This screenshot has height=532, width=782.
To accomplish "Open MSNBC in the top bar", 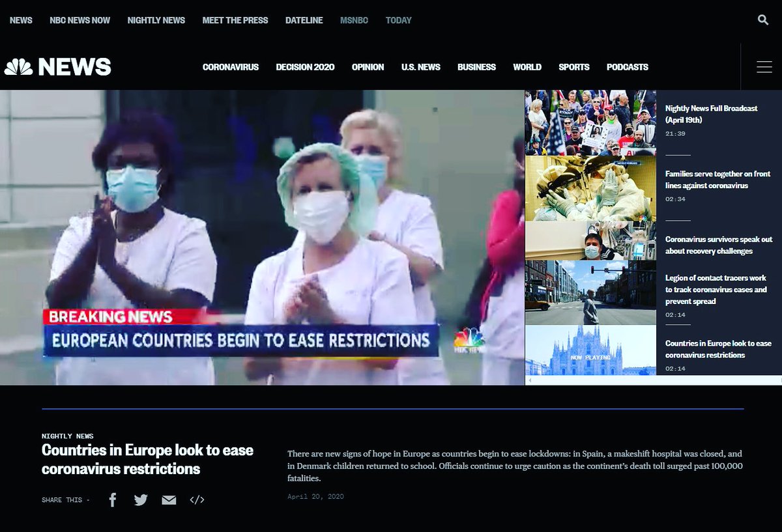I will point(354,20).
